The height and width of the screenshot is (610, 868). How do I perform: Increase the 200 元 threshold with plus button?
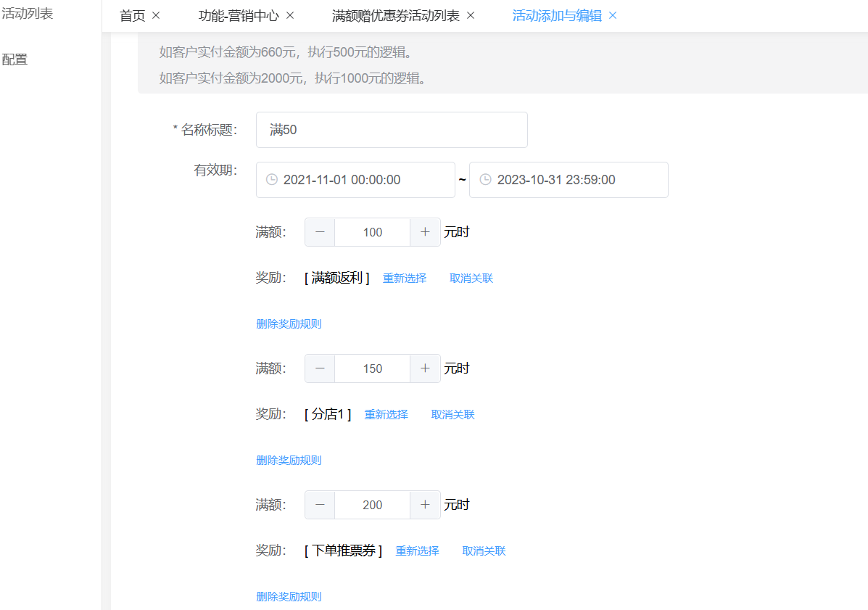(425, 505)
